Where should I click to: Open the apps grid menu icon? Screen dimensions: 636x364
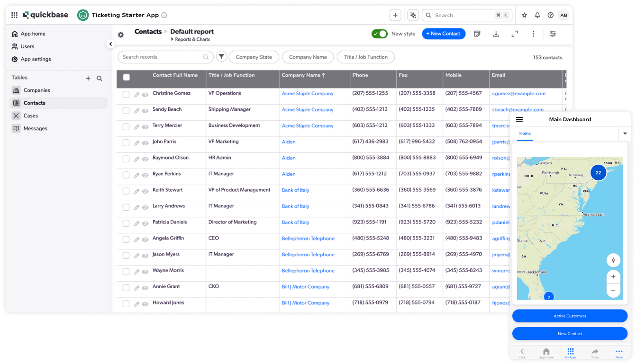(14, 15)
